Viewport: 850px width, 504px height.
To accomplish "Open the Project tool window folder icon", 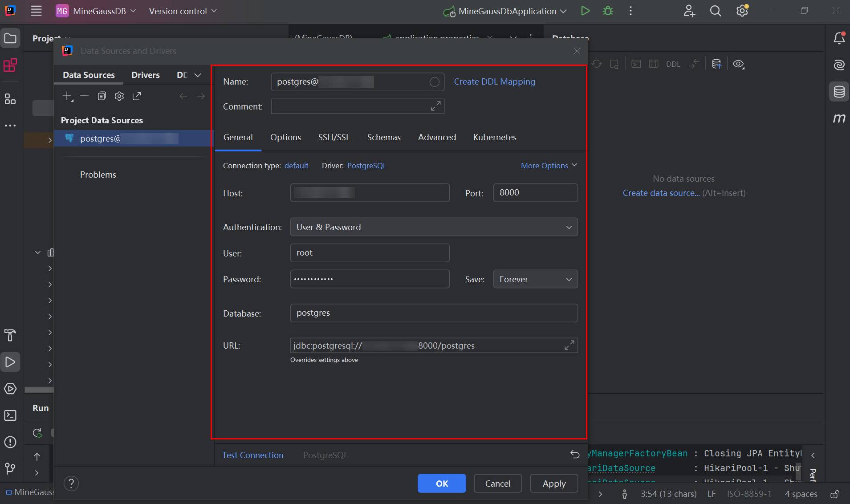I will pos(10,38).
